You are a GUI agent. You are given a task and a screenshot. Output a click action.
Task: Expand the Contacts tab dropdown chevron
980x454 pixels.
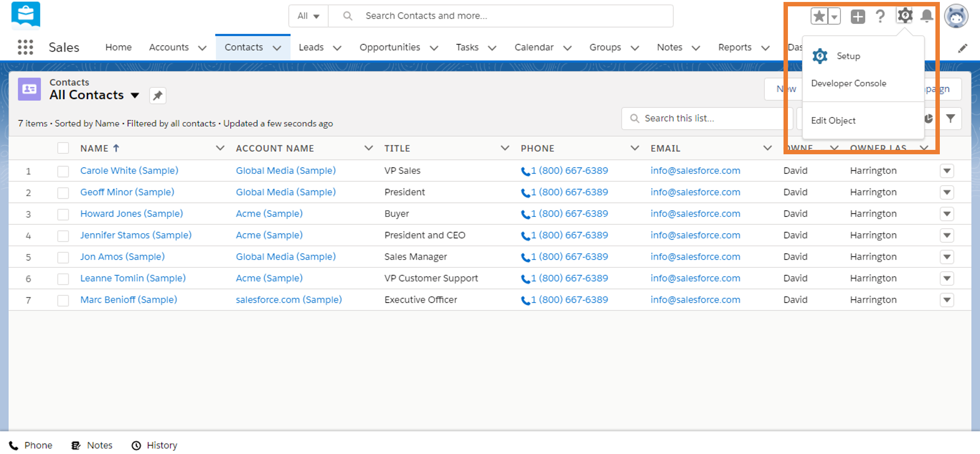[277, 48]
